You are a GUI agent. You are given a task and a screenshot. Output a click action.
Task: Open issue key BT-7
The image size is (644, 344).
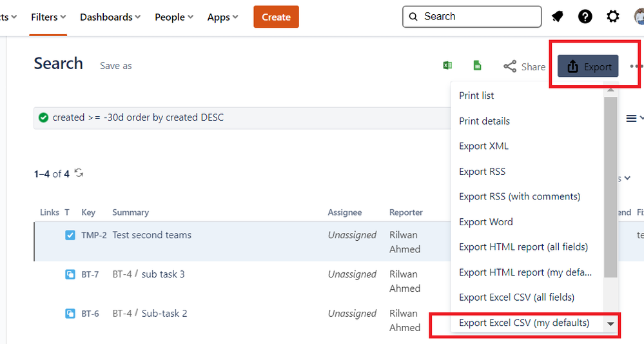[90, 274]
